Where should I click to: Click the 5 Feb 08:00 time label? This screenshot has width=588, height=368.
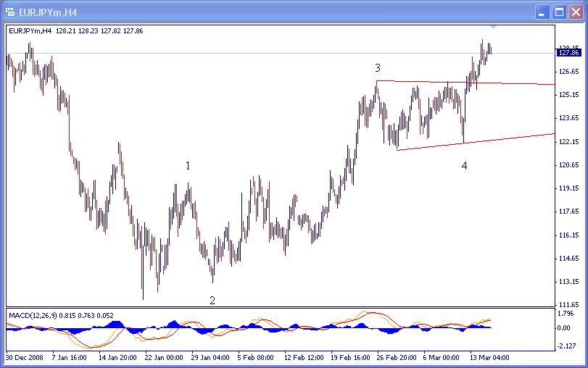255,358
